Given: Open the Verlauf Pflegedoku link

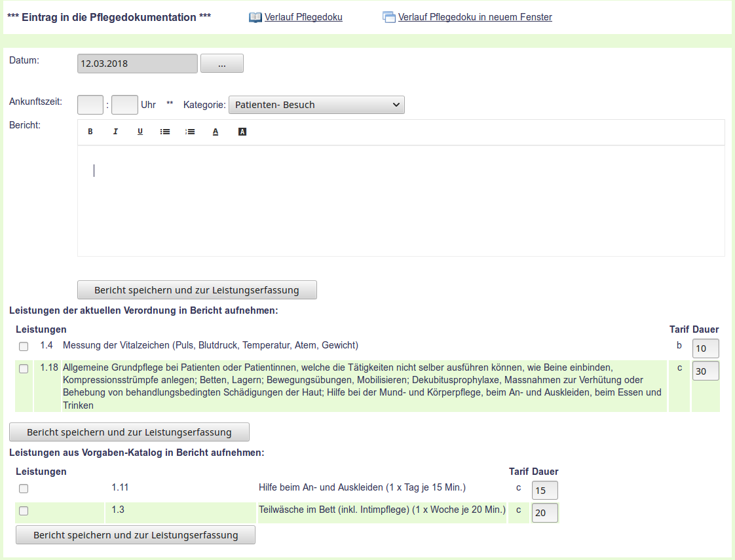Looking at the screenshot, I should [x=303, y=18].
